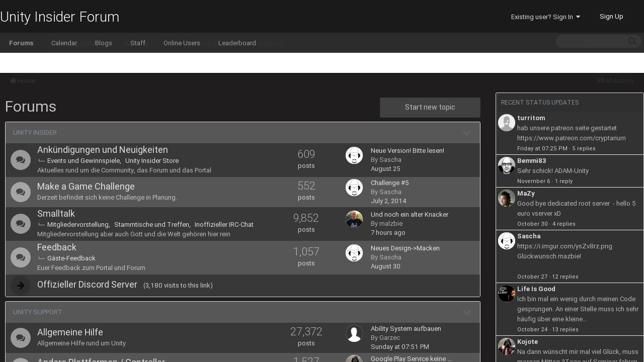Open Challenge #5 topic
Viewport: 644px width, 362px height.
[390, 183]
